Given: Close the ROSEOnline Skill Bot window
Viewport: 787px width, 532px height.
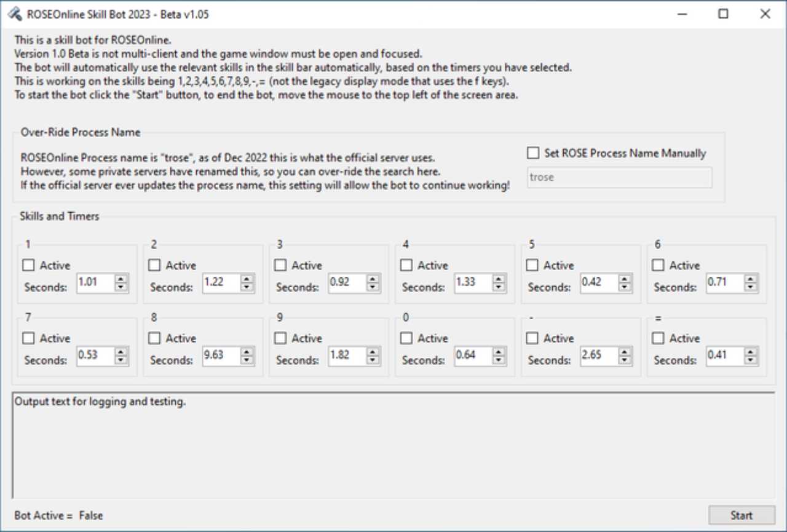Looking at the screenshot, I should (x=765, y=14).
